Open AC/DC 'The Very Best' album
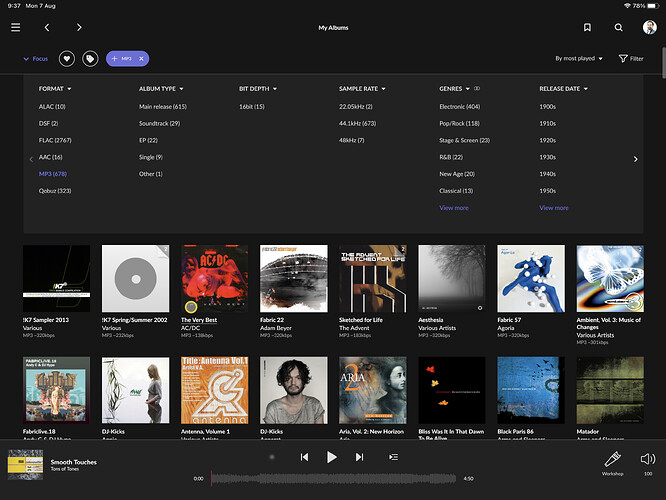The width and height of the screenshot is (666, 500). [214, 279]
